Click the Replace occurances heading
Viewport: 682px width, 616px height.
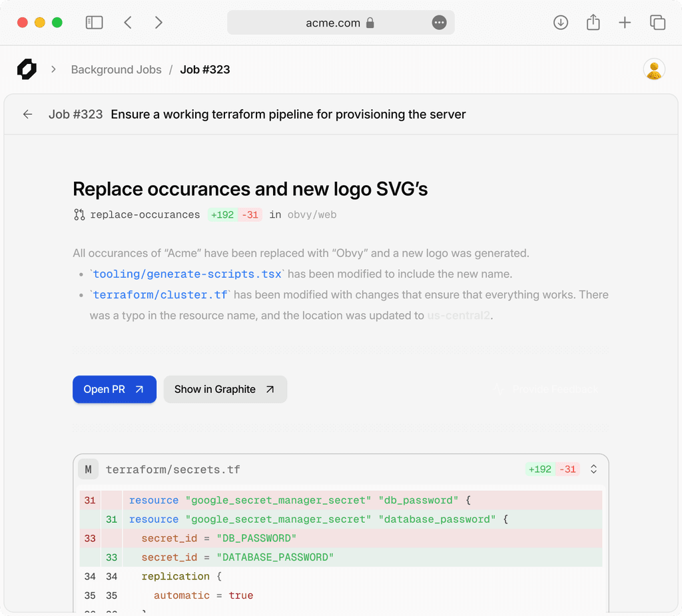pyautogui.click(x=250, y=189)
